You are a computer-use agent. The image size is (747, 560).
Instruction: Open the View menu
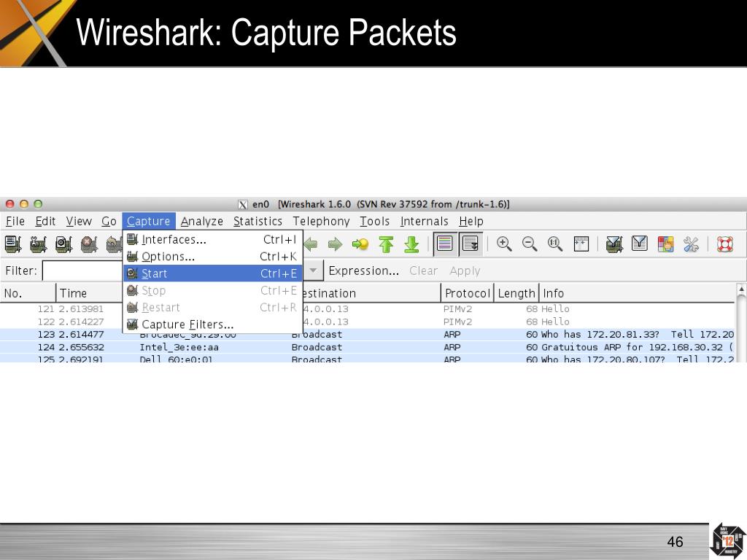(79, 222)
